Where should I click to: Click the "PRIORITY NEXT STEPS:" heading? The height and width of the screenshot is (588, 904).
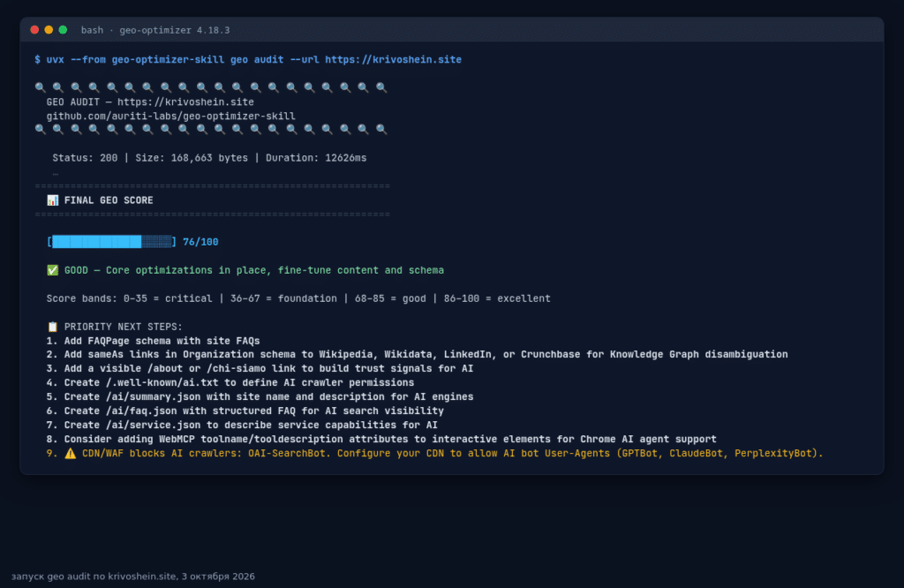(x=124, y=327)
